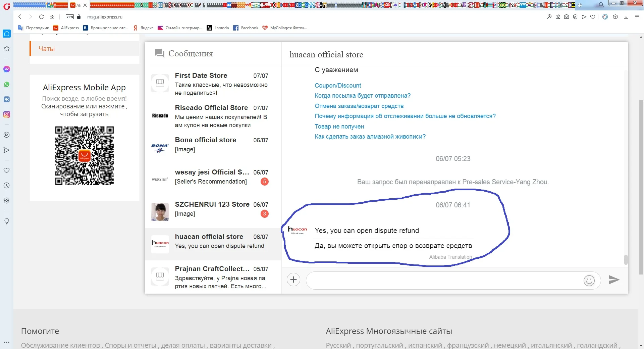Open Riseado Official Store conversation

[x=213, y=115]
